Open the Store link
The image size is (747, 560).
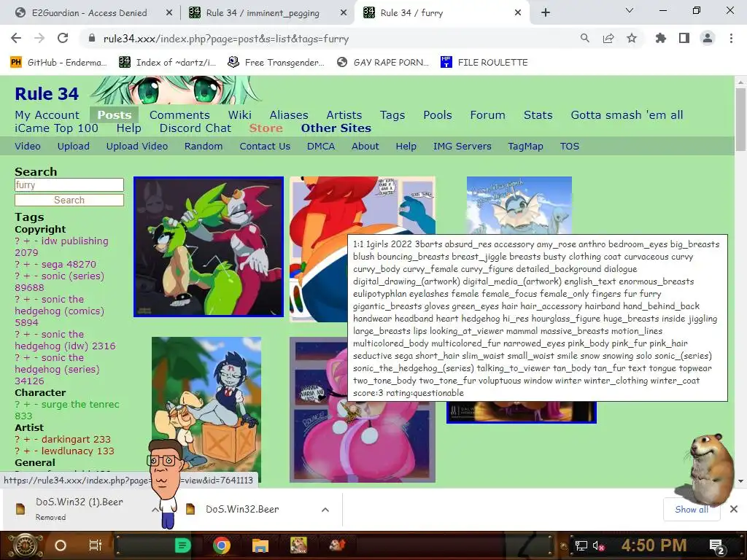(x=266, y=128)
